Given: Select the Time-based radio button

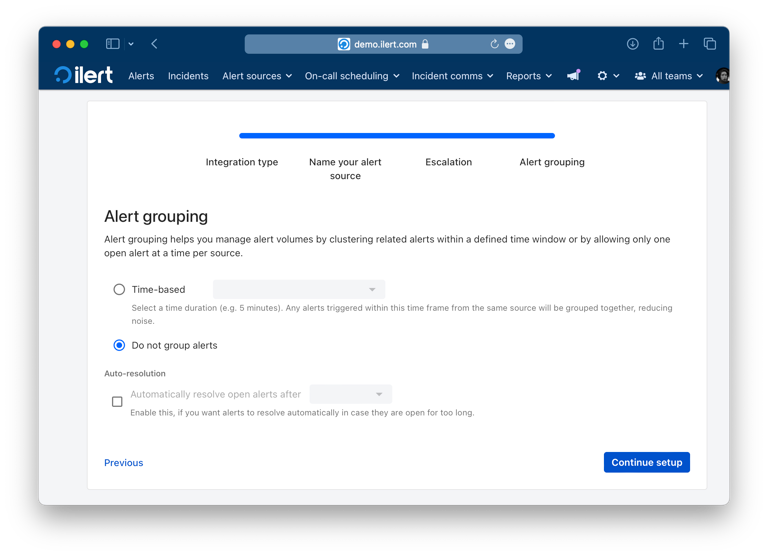Looking at the screenshot, I should [119, 290].
